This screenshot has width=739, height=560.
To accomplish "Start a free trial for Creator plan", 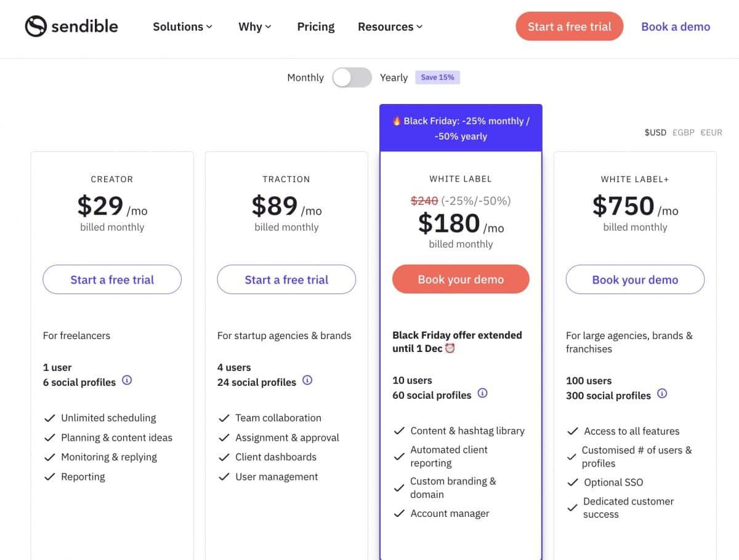I will pyautogui.click(x=112, y=279).
